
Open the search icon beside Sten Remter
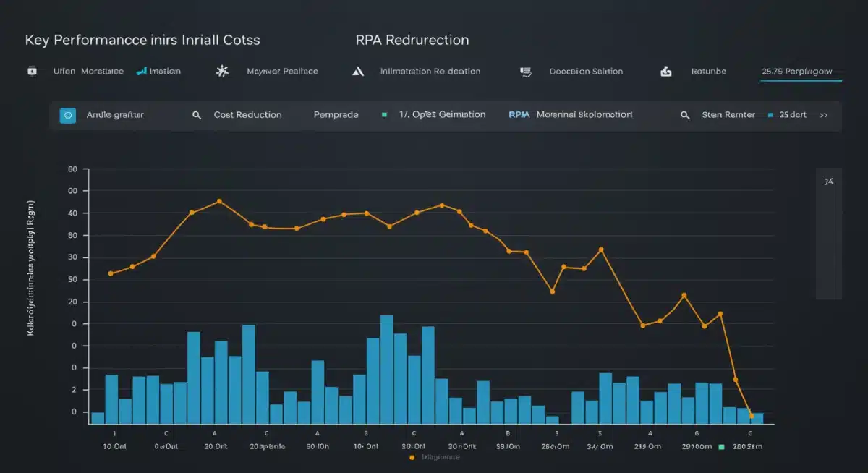[686, 115]
